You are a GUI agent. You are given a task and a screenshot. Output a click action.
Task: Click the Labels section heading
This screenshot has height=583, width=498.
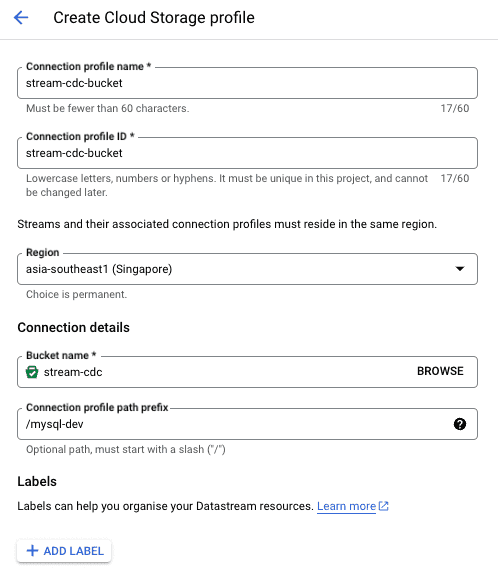click(x=37, y=481)
